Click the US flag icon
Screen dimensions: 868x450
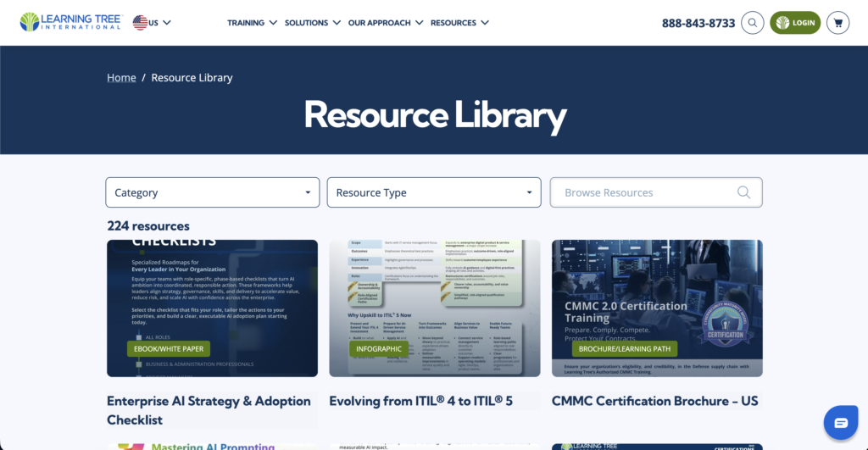[140, 23]
